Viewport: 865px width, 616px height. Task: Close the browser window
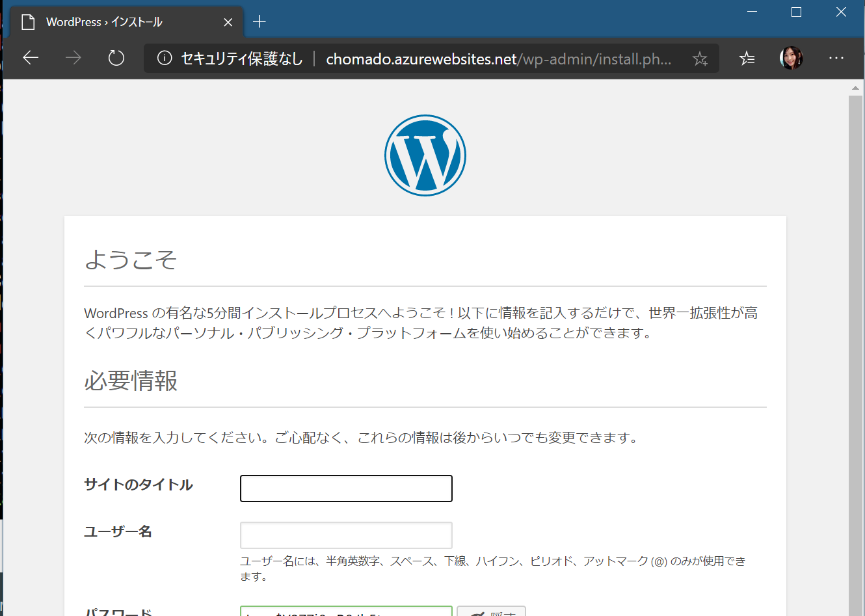(x=841, y=12)
